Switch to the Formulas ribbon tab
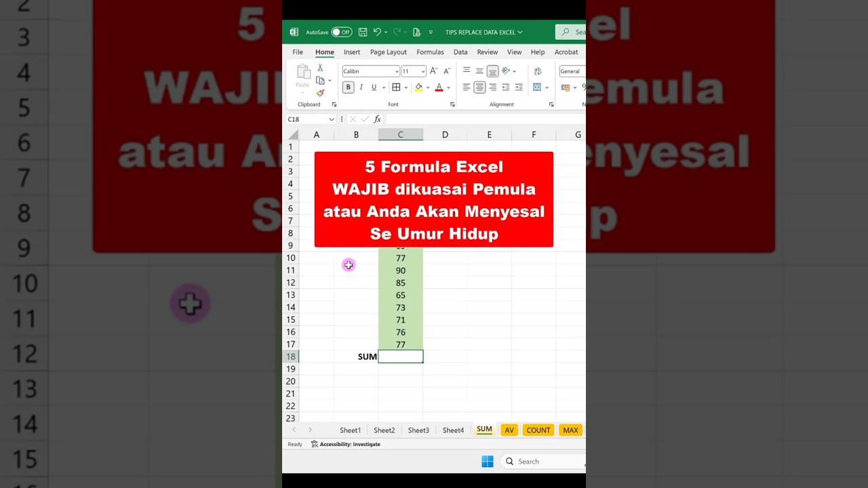The image size is (868, 488). point(430,52)
